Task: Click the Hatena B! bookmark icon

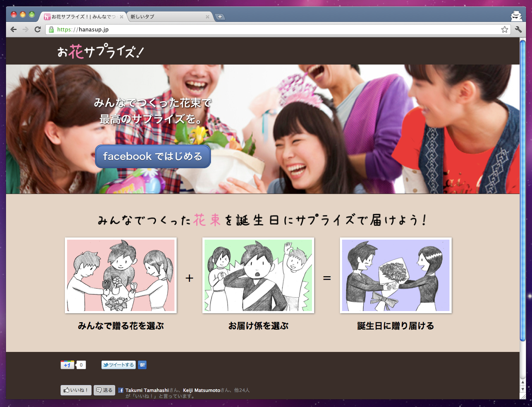Action: coord(142,365)
